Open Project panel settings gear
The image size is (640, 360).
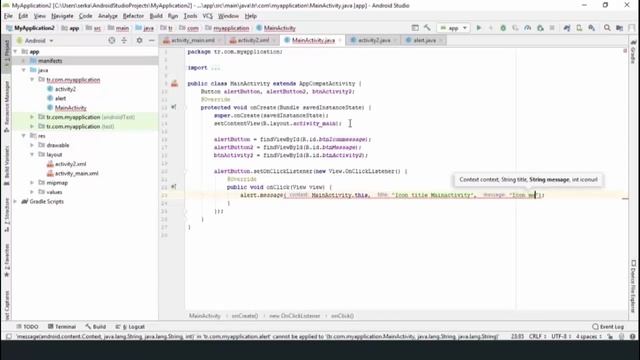[x=139, y=40]
